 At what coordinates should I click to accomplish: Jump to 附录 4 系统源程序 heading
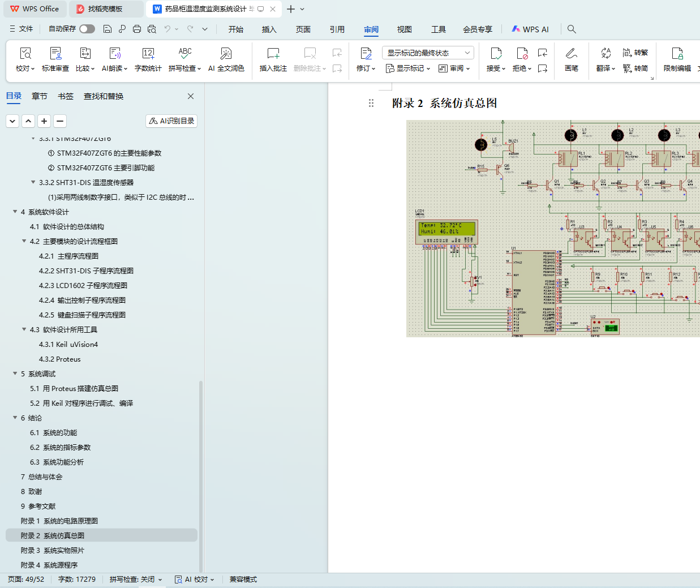[49, 565]
